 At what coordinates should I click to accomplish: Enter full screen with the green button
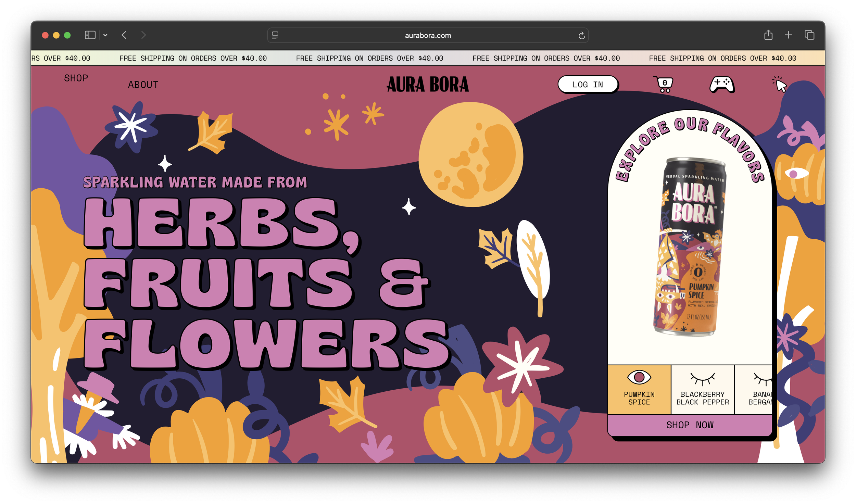click(67, 35)
